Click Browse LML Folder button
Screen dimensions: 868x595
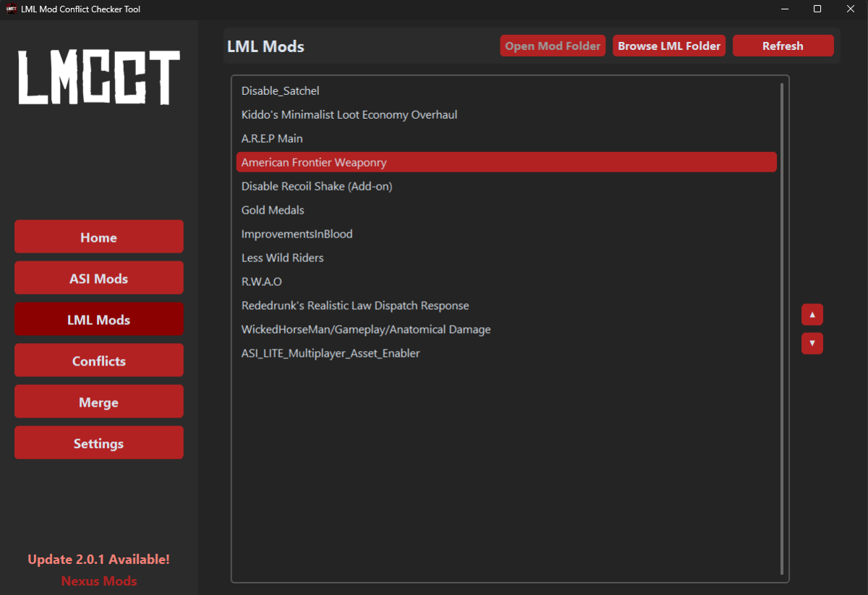[668, 46]
